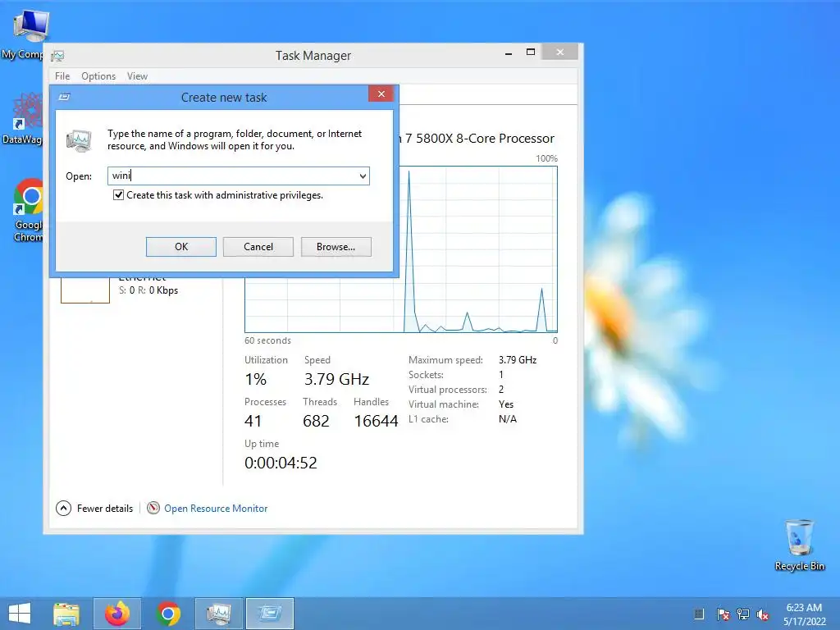The image size is (840, 630).
Task: Open the Options menu in Task Manager
Action: [98, 76]
